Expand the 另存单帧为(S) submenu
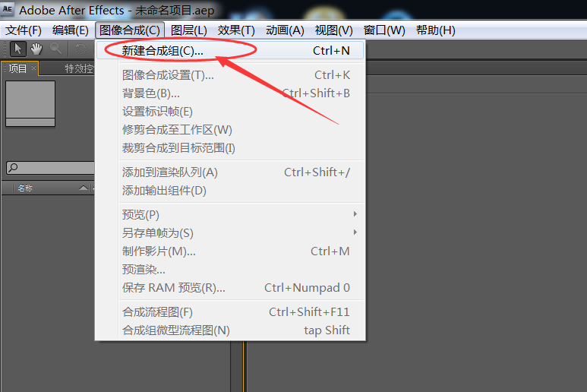This screenshot has height=392, width=587. click(x=355, y=232)
